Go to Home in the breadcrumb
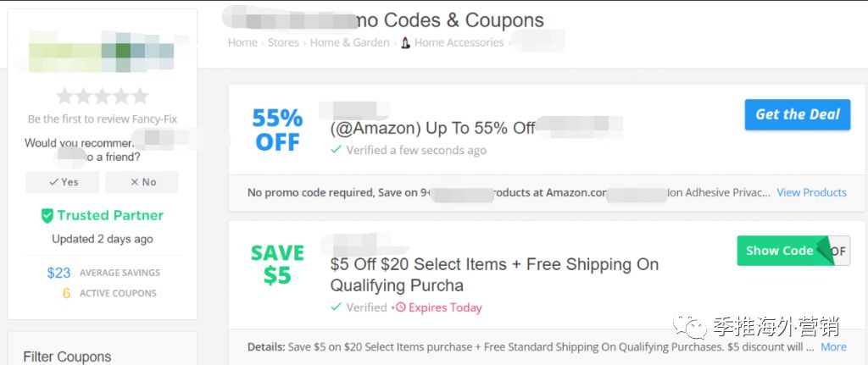Screen dimensions: 868x365 [242, 42]
